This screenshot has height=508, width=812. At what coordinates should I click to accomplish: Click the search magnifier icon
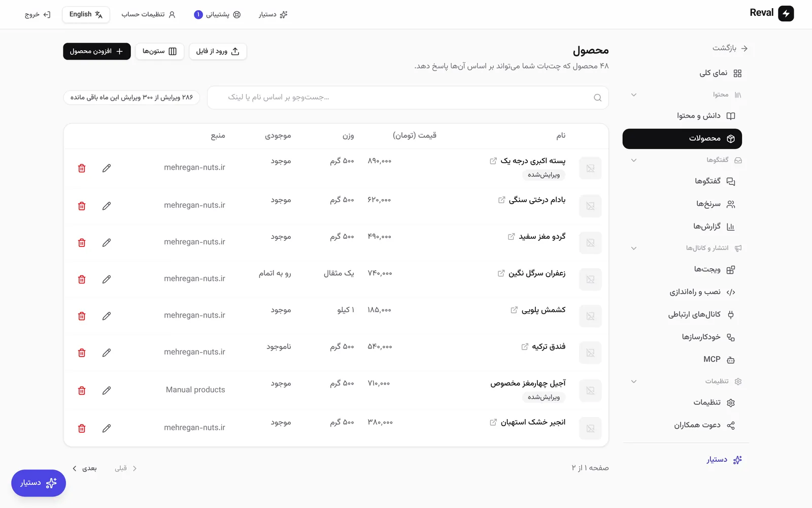click(598, 98)
